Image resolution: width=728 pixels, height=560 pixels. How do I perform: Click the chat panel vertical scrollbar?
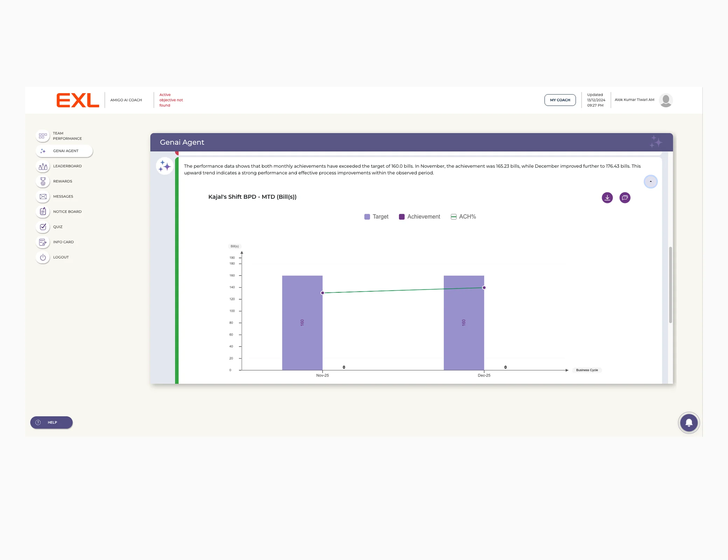point(670,285)
